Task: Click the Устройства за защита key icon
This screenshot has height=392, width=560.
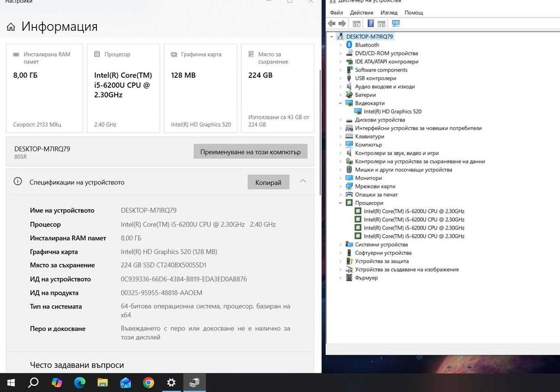Action: coord(349,261)
